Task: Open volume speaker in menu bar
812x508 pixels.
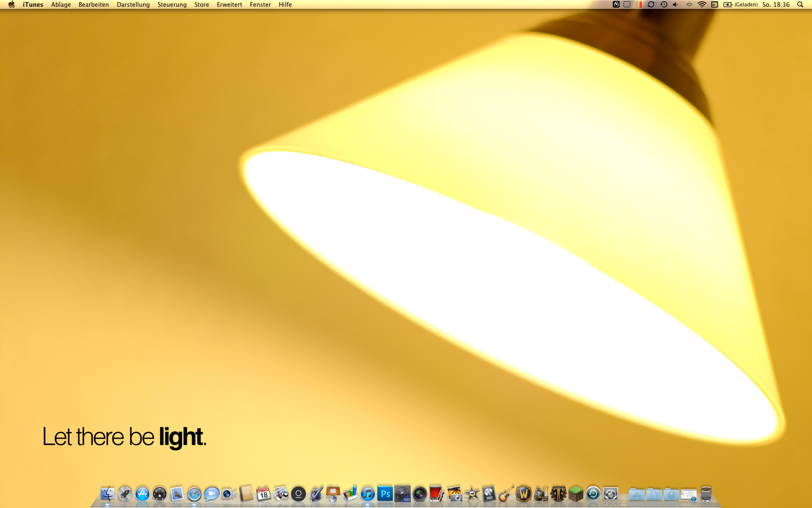Action: click(x=675, y=5)
